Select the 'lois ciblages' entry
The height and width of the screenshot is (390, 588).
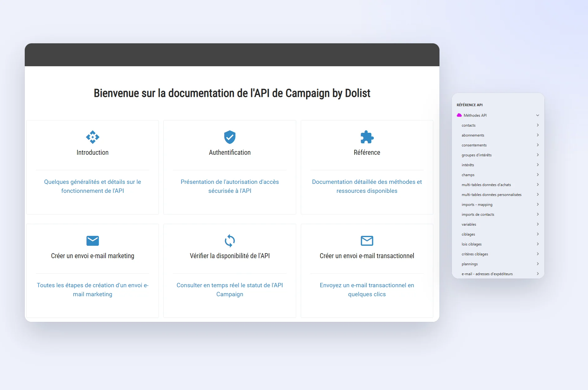pyautogui.click(x=472, y=244)
